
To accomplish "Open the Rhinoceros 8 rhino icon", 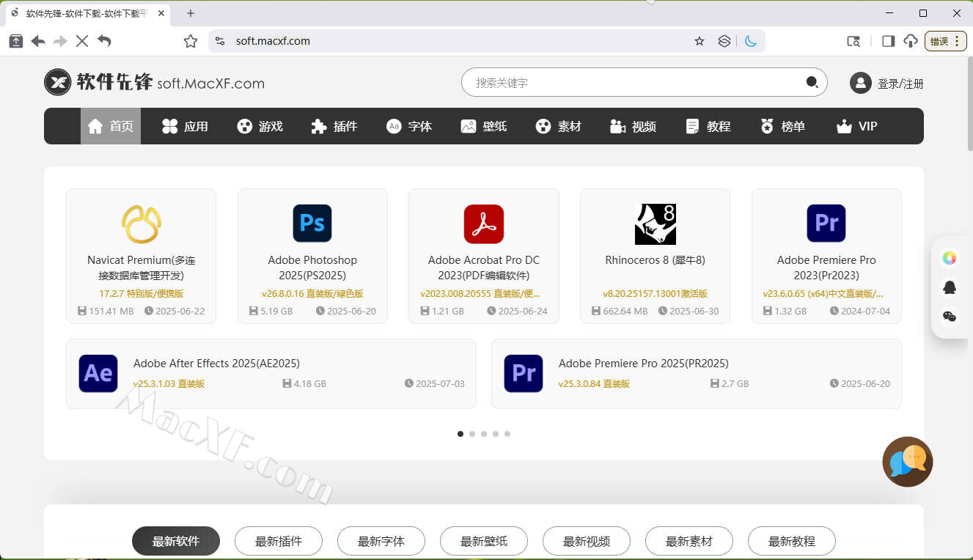I will 655,224.
